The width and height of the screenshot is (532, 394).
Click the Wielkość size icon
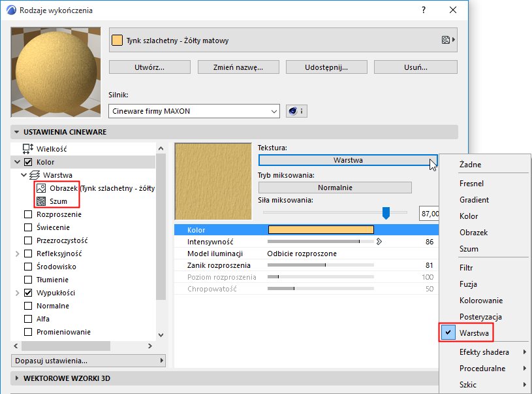coord(27,148)
